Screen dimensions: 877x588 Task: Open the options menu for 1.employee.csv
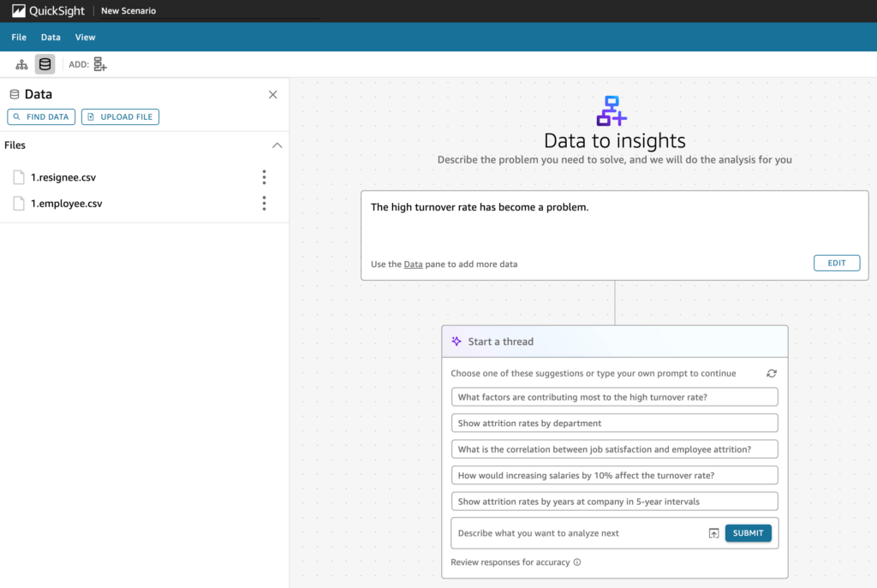click(264, 204)
